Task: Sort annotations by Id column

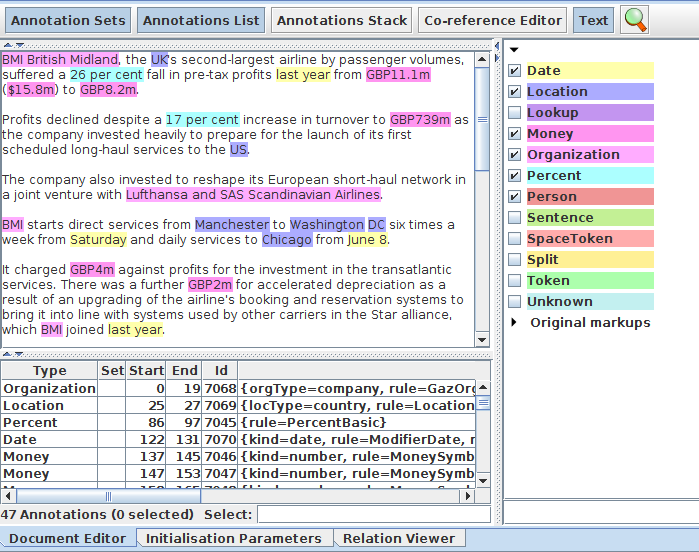Action: pyautogui.click(x=221, y=370)
